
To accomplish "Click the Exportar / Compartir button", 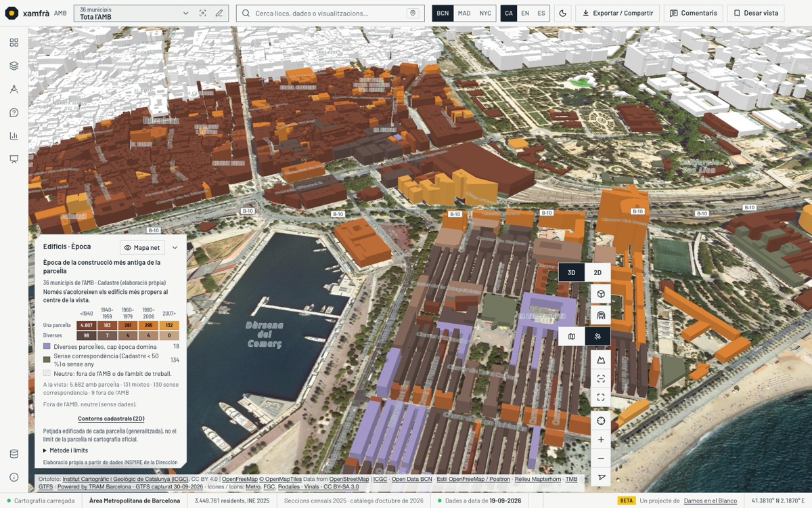I will 618,13.
